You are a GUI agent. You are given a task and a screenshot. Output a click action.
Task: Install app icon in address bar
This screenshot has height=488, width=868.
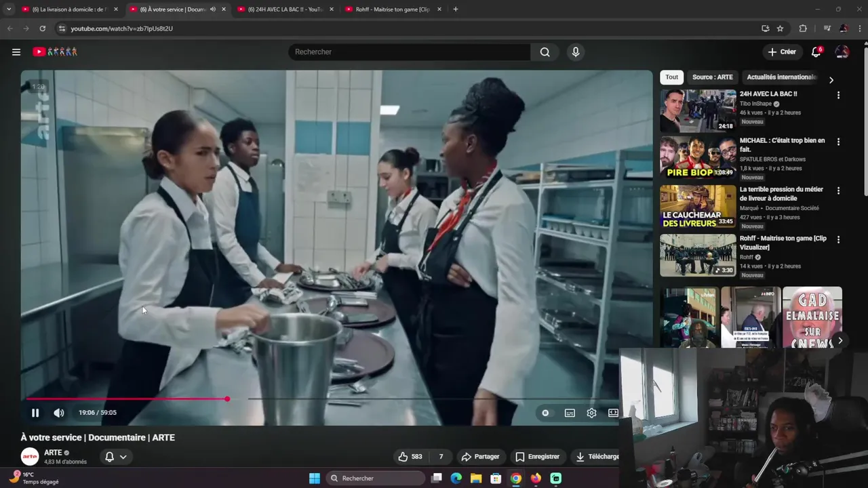tap(765, 28)
